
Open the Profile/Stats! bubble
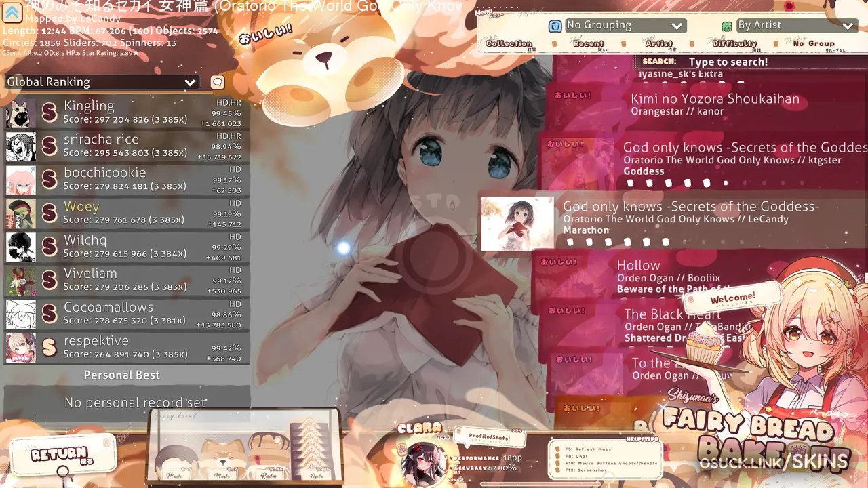[x=490, y=439]
